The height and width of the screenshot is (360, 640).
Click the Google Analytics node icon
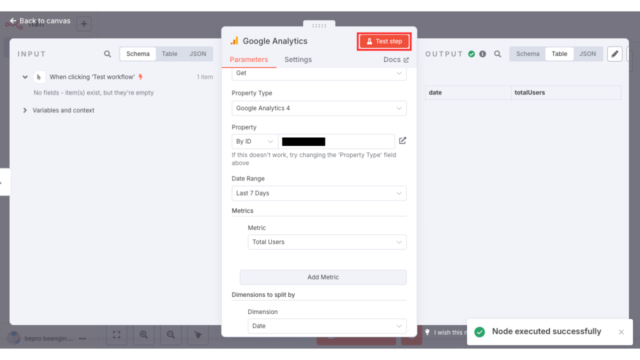coord(234,41)
